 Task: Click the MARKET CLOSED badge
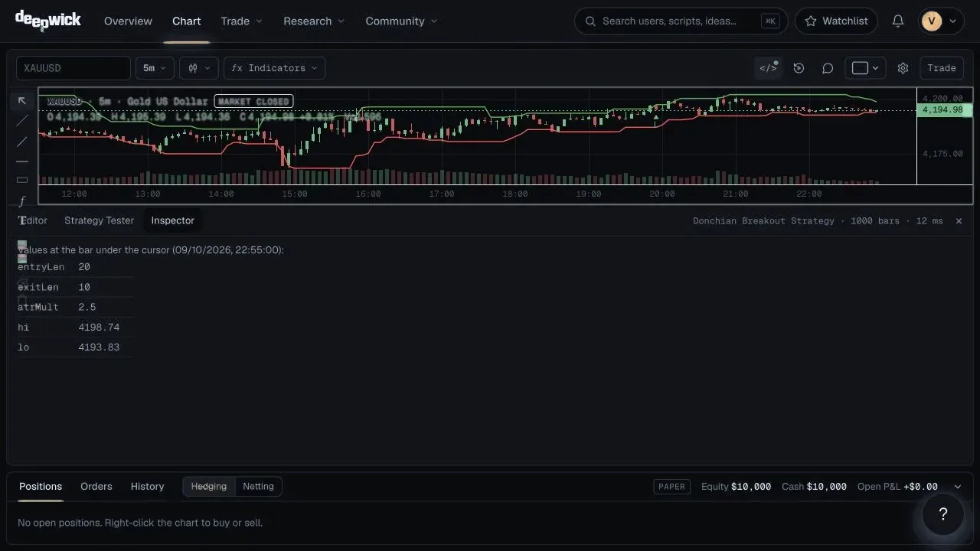(x=253, y=101)
